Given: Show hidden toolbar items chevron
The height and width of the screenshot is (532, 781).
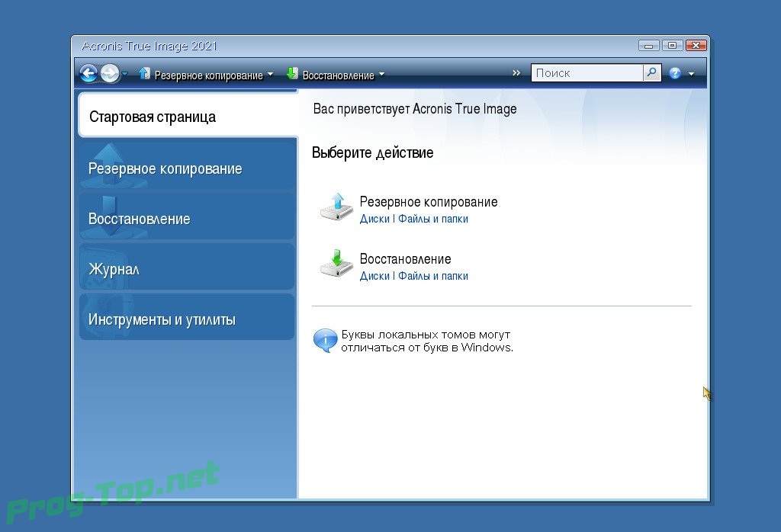Looking at the screenshot, I should pos(516,73).
